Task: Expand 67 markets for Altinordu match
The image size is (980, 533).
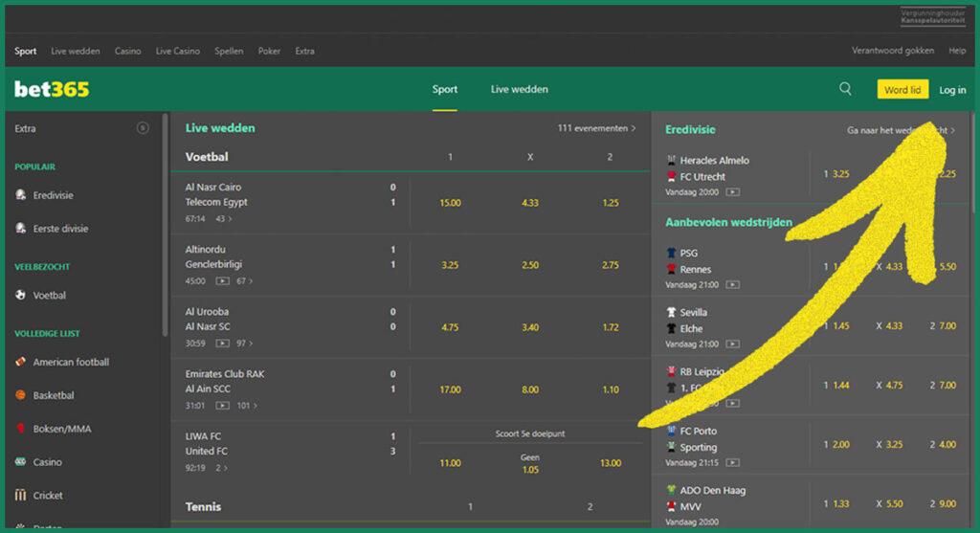Action: pos(244,281)
